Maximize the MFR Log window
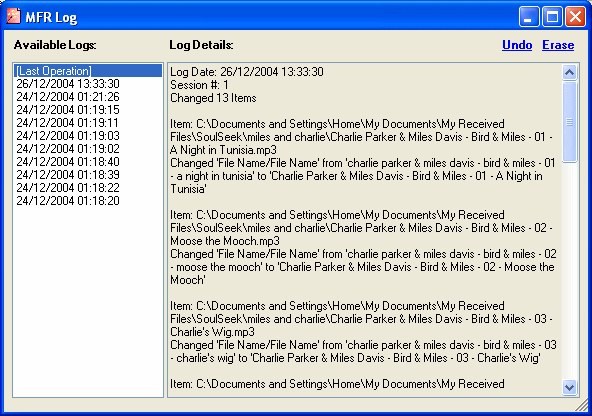This screenshot has height=416, width=592. coord(552,17)
